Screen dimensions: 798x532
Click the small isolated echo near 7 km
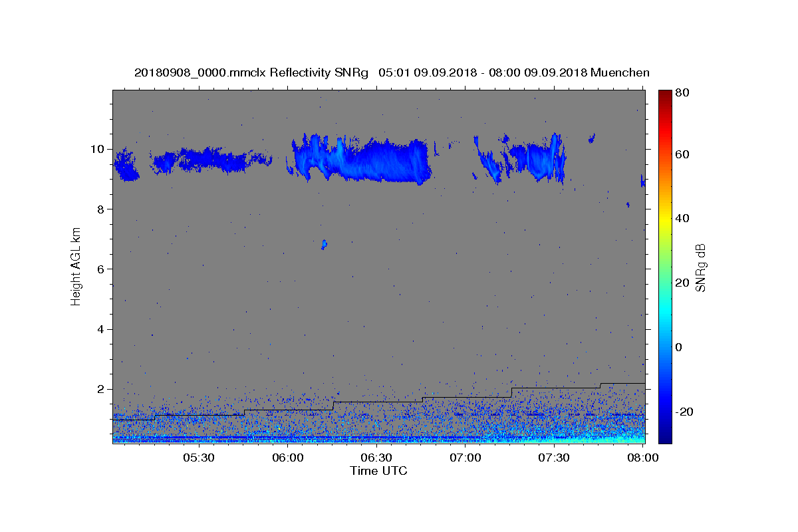(x=324, y=244)
